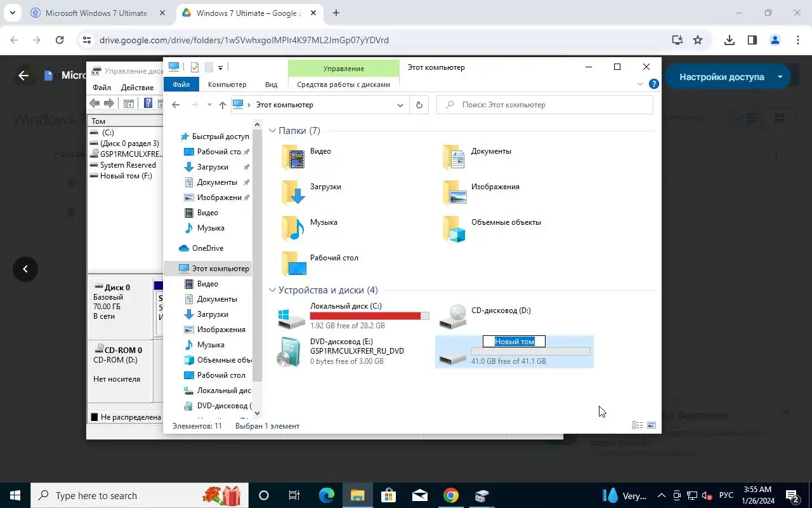Open the Customize Quick Access Toolbar dropdown
Viewport: 812px width, 508px height.
pyautogui.click(x=220, y=67)
